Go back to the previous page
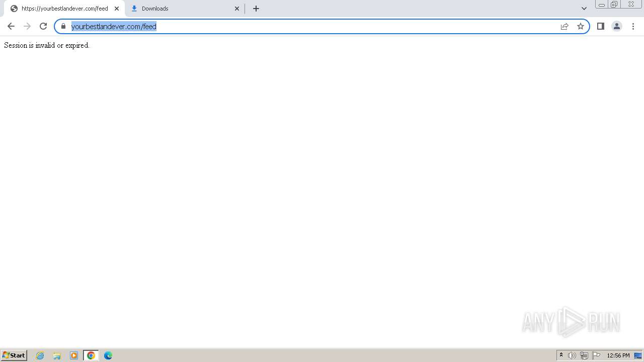The width and height of the screenshot is (644, 362). 11,26
